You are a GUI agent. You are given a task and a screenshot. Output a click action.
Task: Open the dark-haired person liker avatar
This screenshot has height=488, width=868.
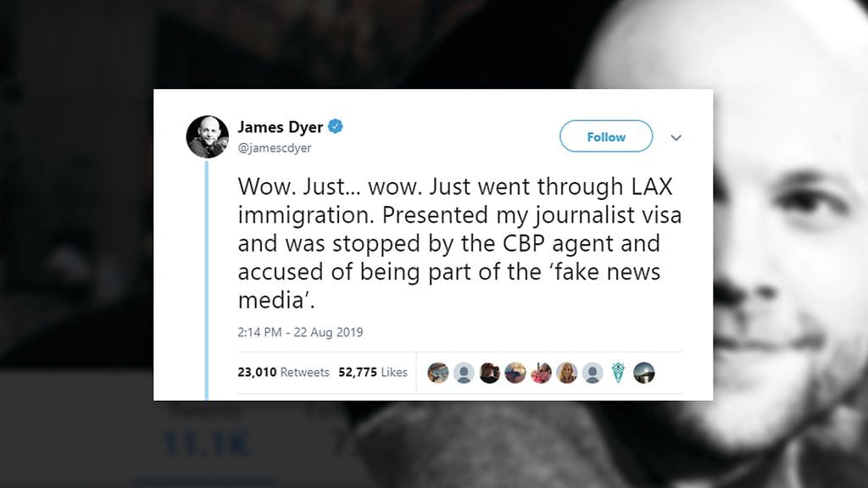[489, 373]
